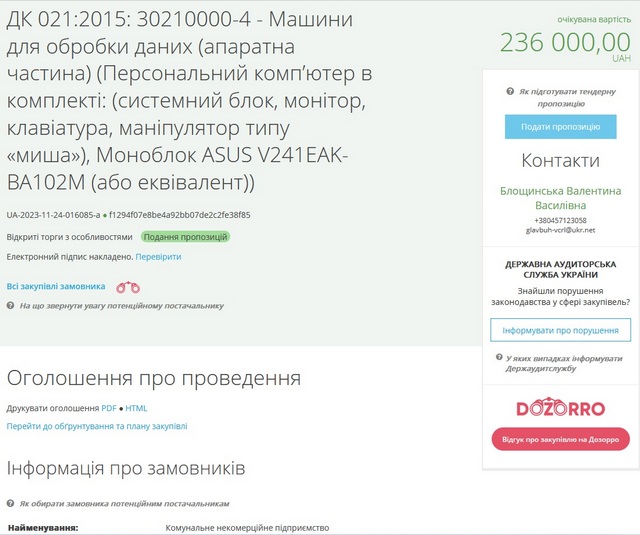Click Відкриті торги з особливостями text
The width and height of the screenshot is (640, 535).
pyautogui.click(x=69, y=237)
